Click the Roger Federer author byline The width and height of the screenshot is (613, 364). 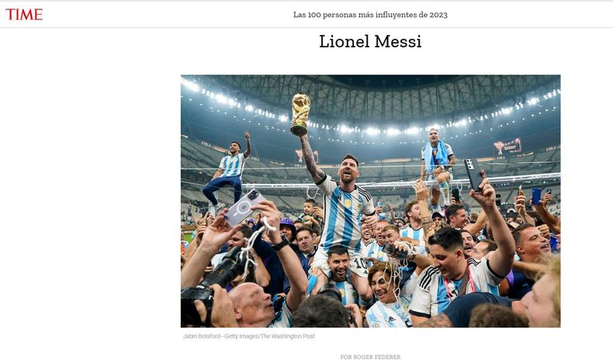point(370,357)
